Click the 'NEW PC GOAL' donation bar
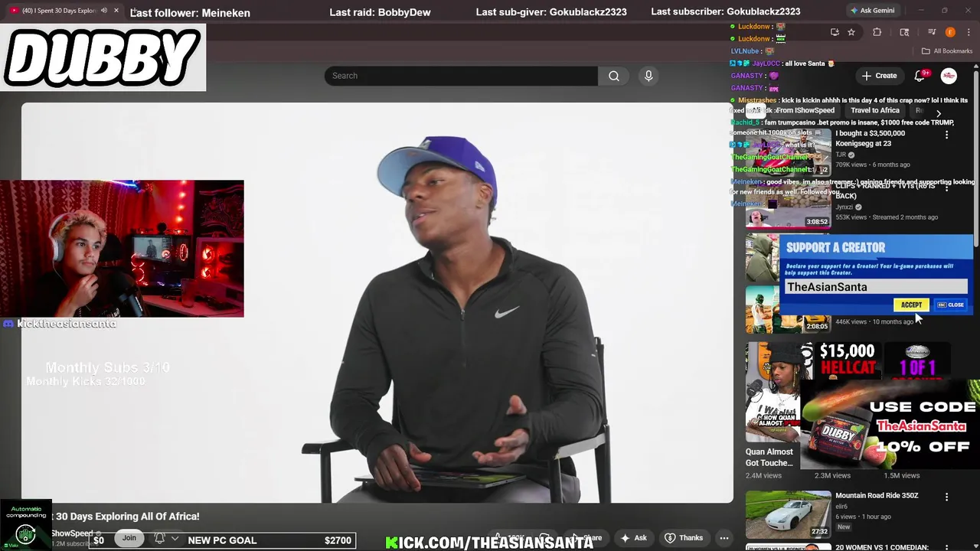This screenshot has width=980, height=551. point(222,540)
